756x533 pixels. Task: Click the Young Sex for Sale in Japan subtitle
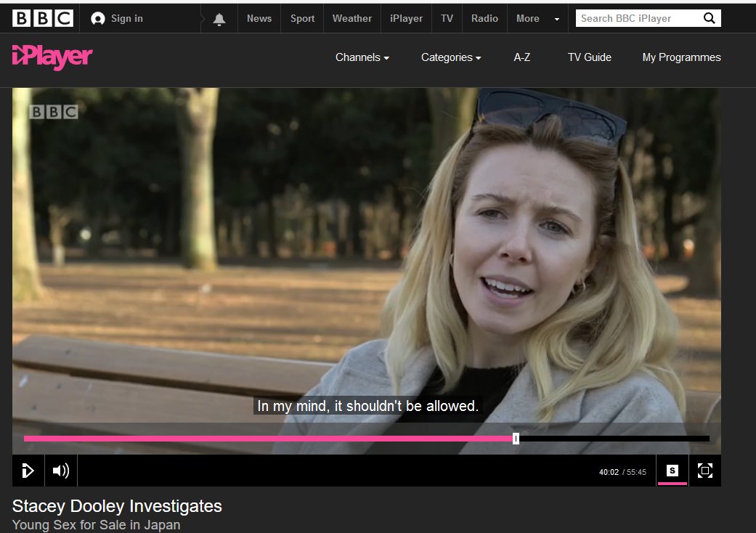point(96,525)
